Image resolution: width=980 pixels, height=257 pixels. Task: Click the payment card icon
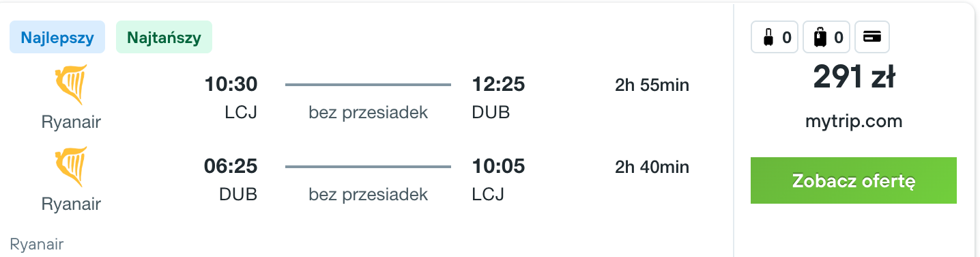click(x=872, y=38)
